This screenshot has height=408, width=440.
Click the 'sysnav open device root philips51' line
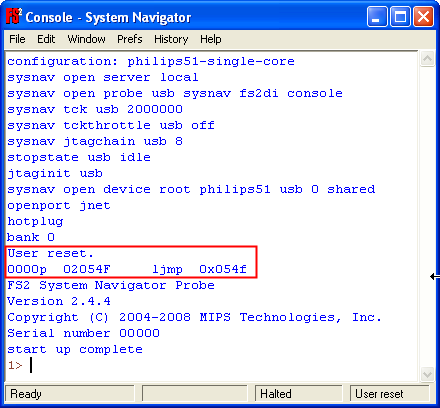[x=191, y=189]
